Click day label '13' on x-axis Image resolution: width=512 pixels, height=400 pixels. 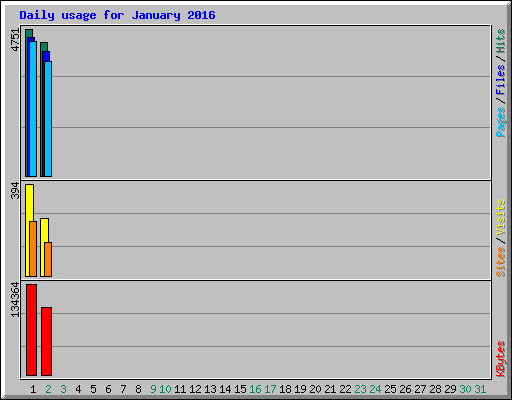pos(210,389)
